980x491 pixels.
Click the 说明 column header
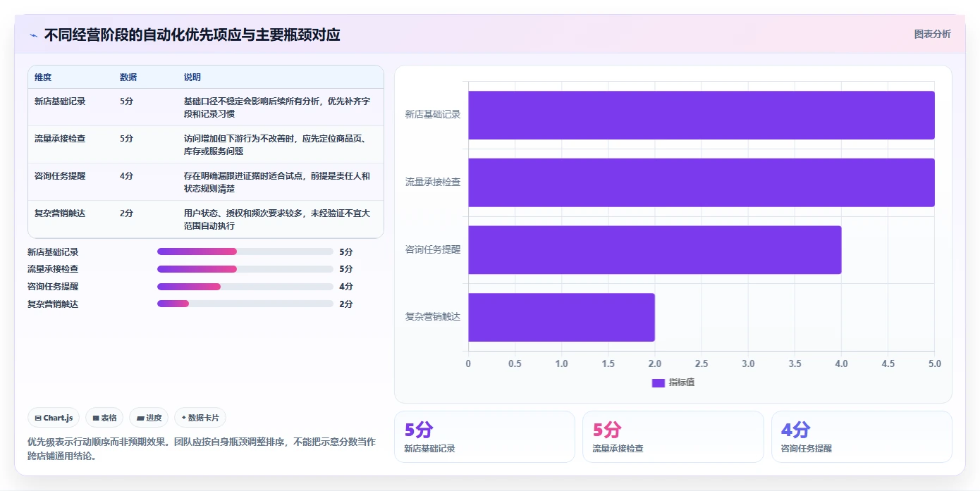pos(192,77)
